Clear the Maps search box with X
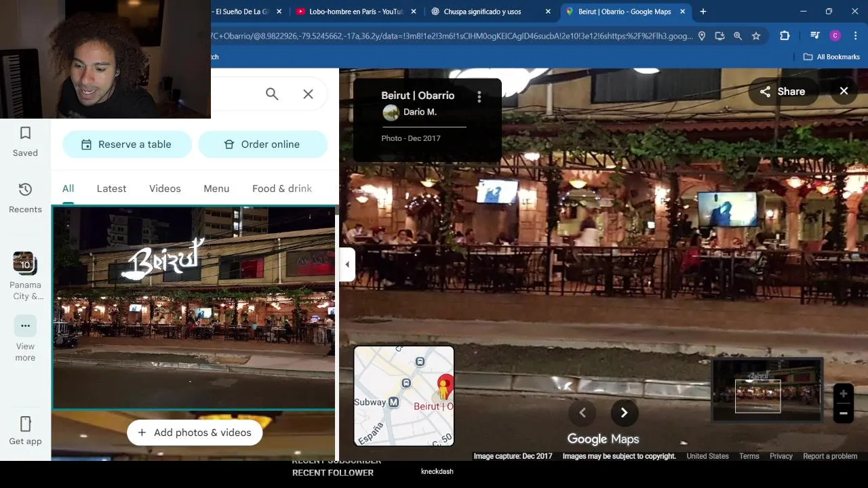This screenshot has width=868, height=488. 308,94
